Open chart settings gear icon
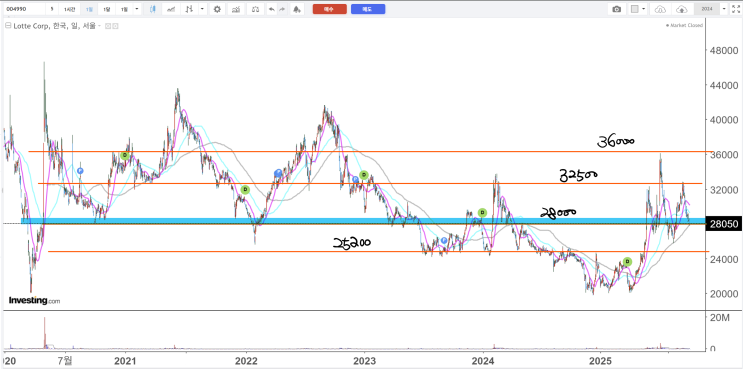The width and height of the screenshot is (743, 369). click(x=217, y=9)
